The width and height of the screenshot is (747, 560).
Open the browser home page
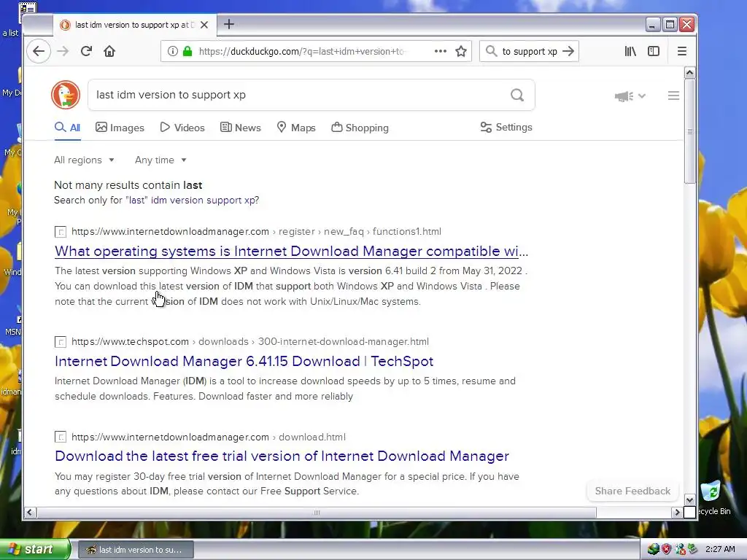[109, 52]
